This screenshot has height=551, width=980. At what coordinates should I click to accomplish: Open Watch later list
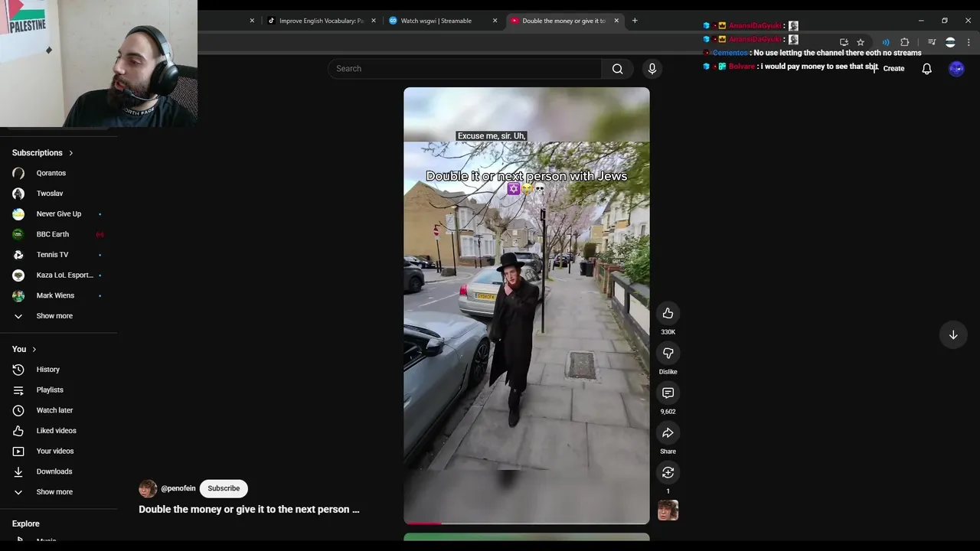(54, 410)
